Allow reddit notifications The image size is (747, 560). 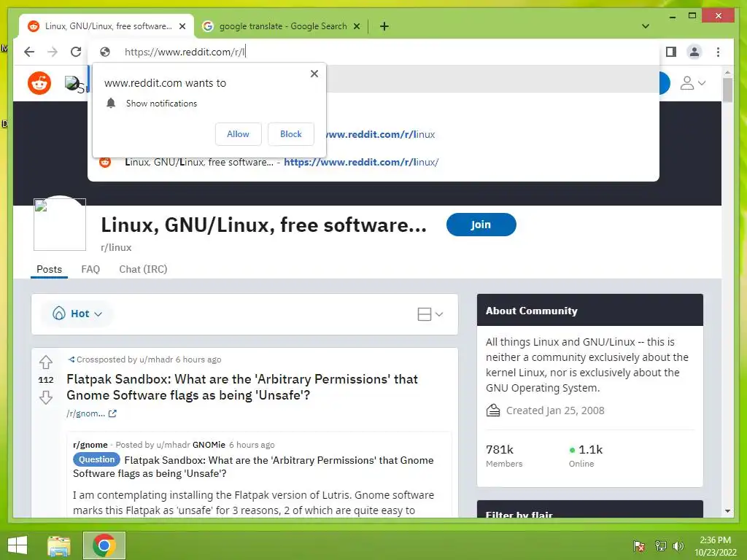[239, 134]
